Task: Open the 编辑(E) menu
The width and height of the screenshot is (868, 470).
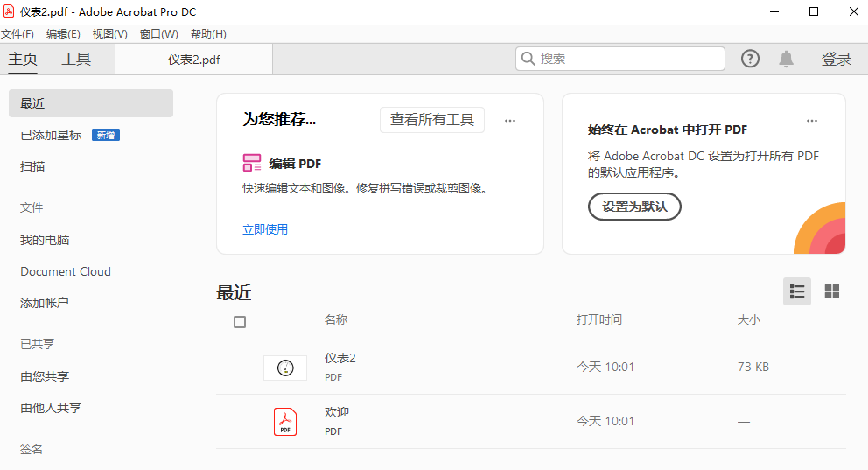Action: click(x=63, y=34)
